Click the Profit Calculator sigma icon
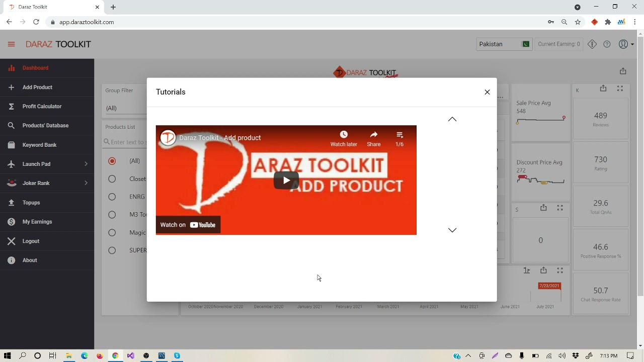 (x=11, y=107)
